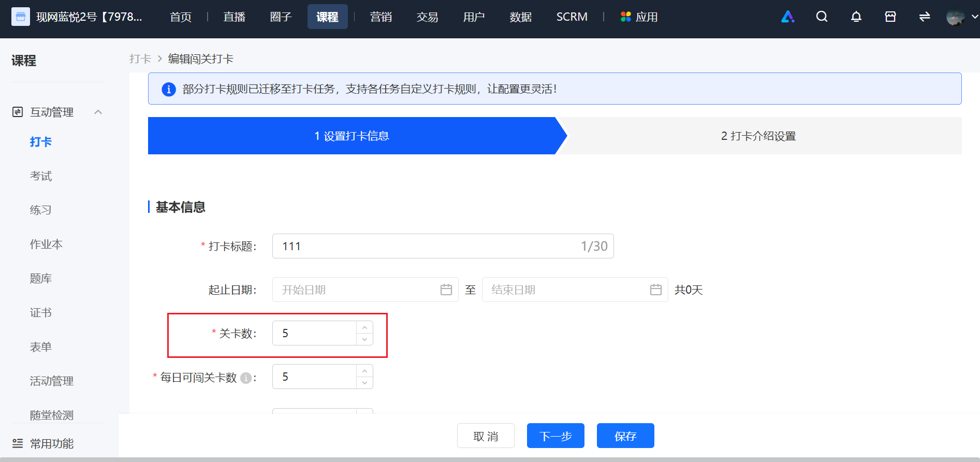Image resolution: width=980 pixels, height=462 pixels.
Task: Increase 关卡数 with the up arrow
Action: 364,327
